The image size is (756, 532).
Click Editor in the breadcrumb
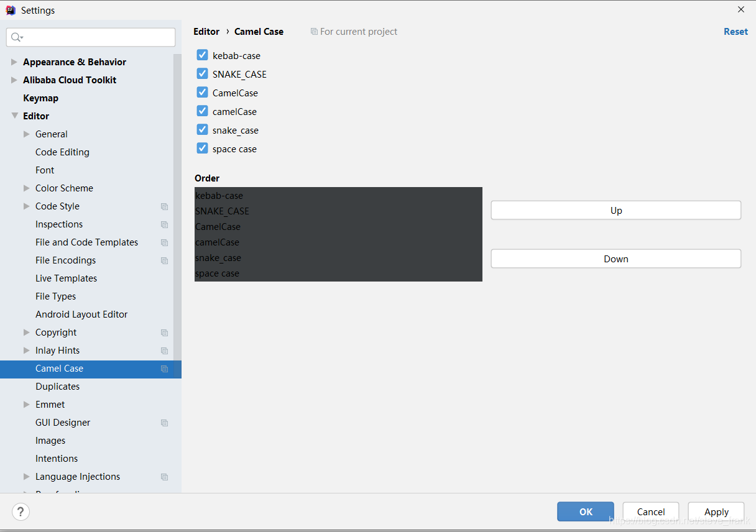click(x=206, y=32)
